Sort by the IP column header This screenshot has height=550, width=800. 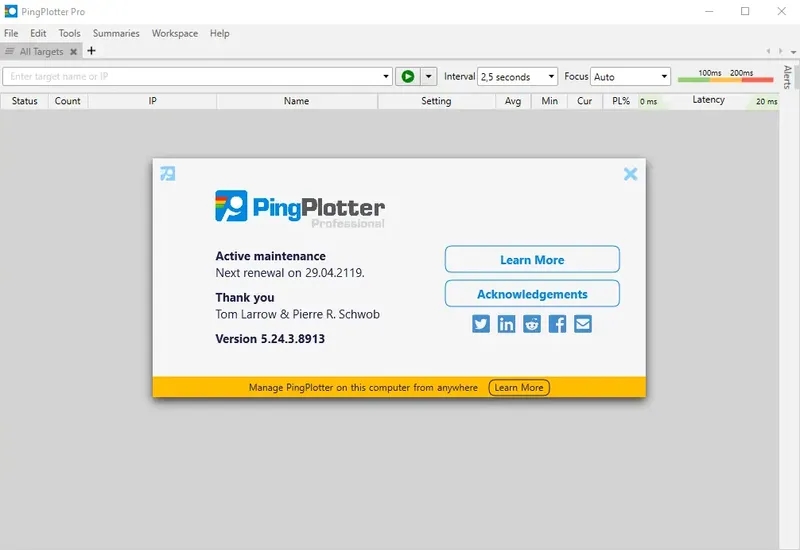coord(153,101)
